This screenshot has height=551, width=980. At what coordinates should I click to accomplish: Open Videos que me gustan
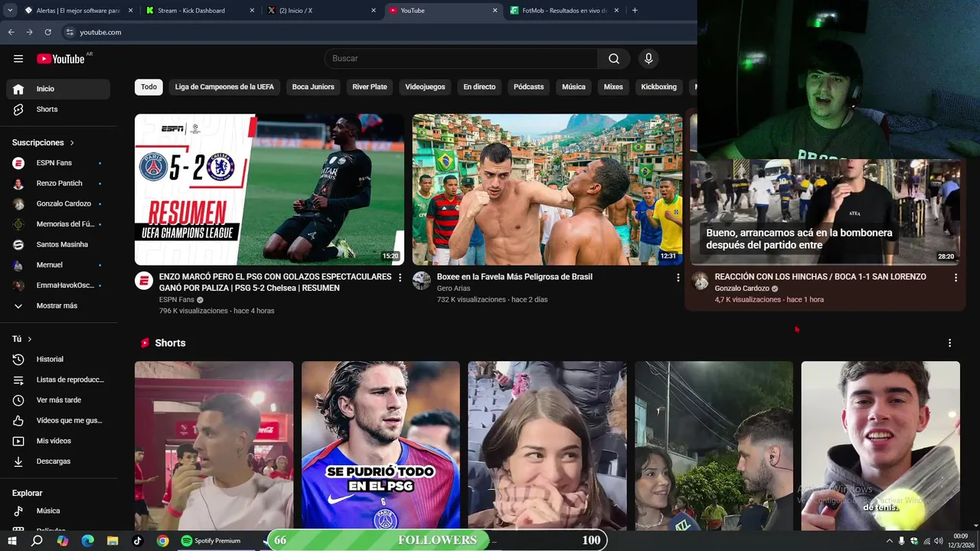[x=58, y=421]
